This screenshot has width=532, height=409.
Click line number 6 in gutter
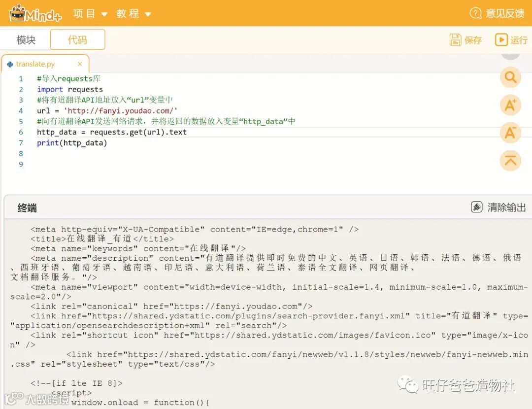21,132
